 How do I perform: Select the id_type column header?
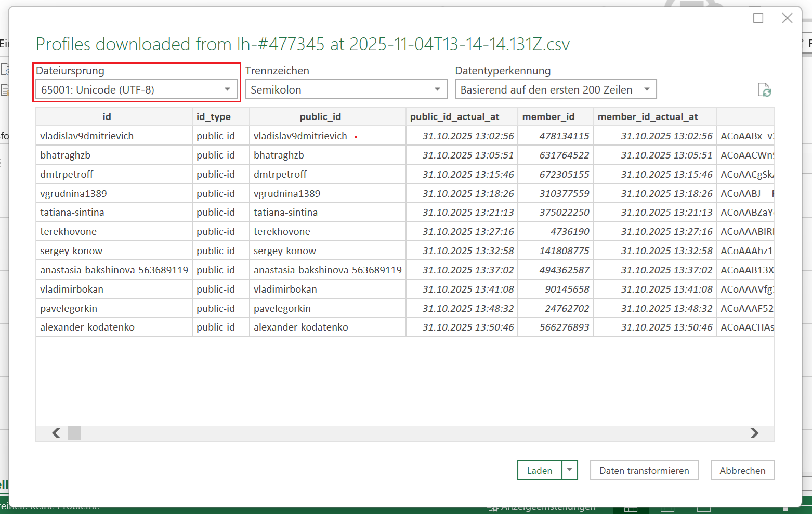[214, 117]
